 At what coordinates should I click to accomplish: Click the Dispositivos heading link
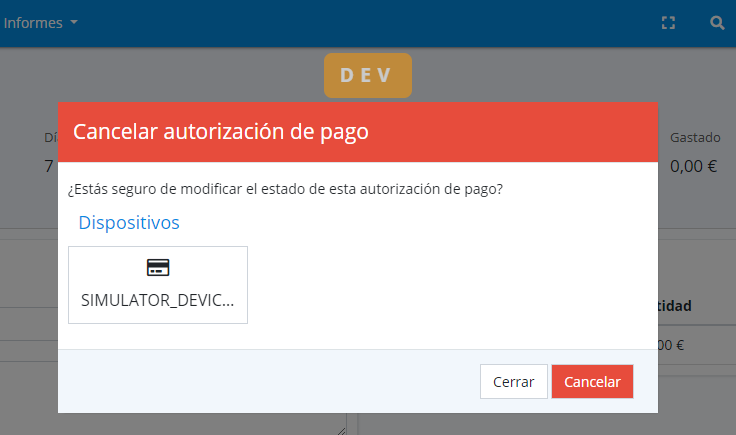pos(129,222)
